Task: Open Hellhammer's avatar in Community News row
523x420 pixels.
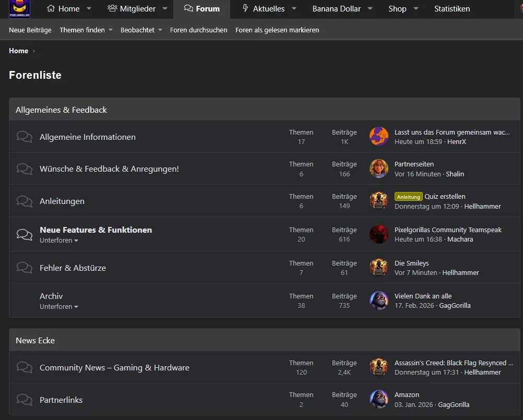Action: [379, 367]
